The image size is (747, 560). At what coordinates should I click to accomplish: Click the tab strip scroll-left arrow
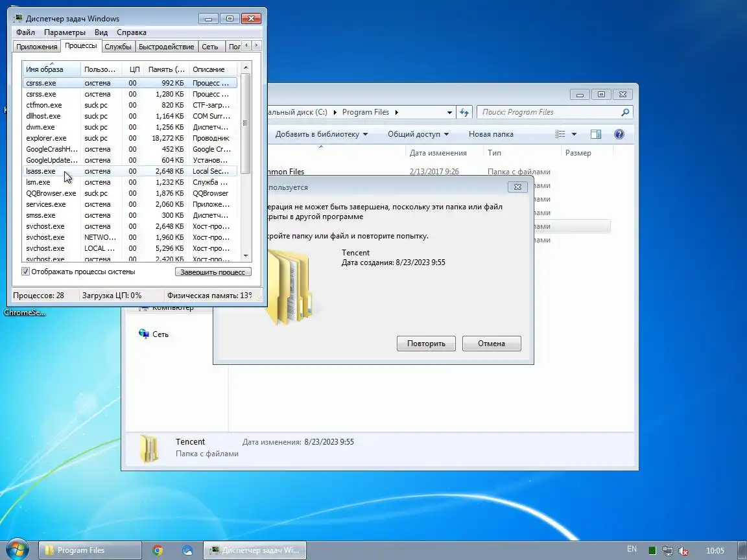246,45
